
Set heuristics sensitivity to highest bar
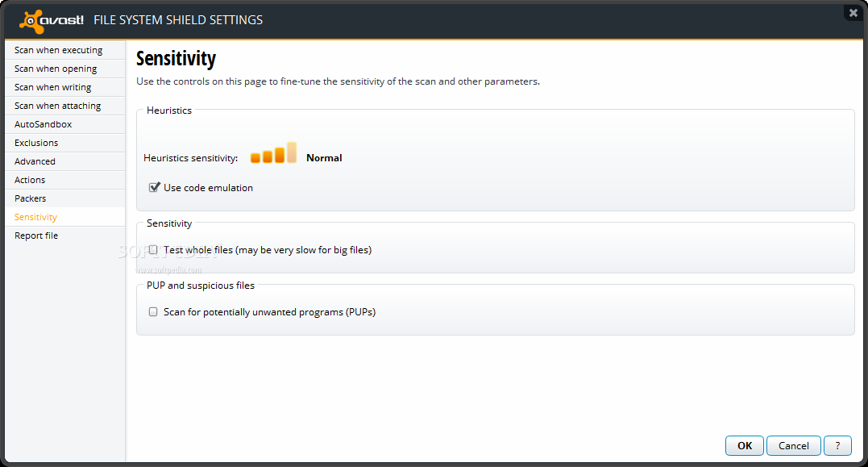pyautogui.click(x=292, y=152)
